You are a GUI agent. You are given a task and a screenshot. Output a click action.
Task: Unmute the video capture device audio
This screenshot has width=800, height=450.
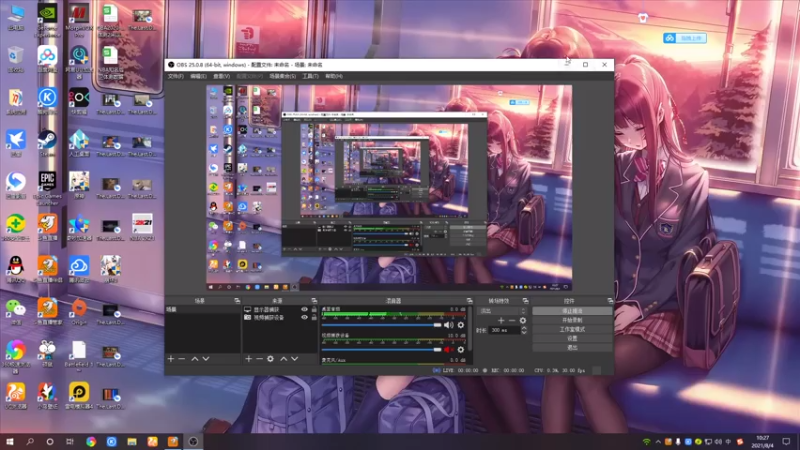coord(448,349)
